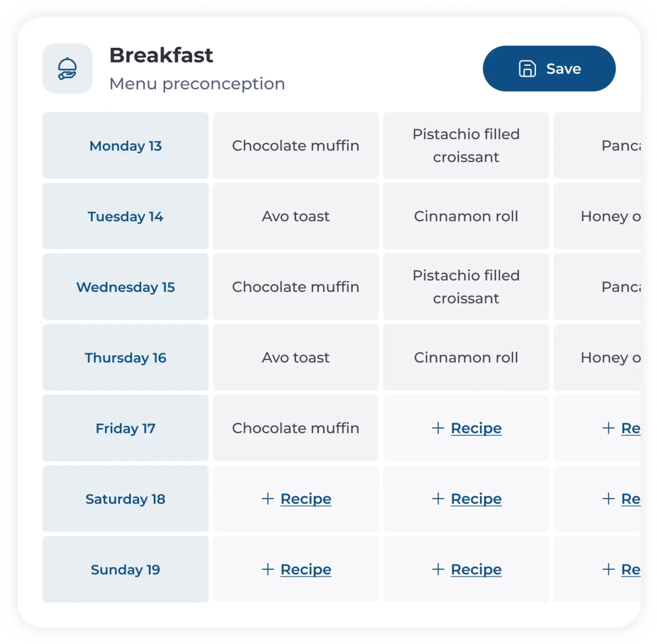Open Friday's Chocolate muffin cell
This screenshot has width=657, height=644.
click(296, 428)
